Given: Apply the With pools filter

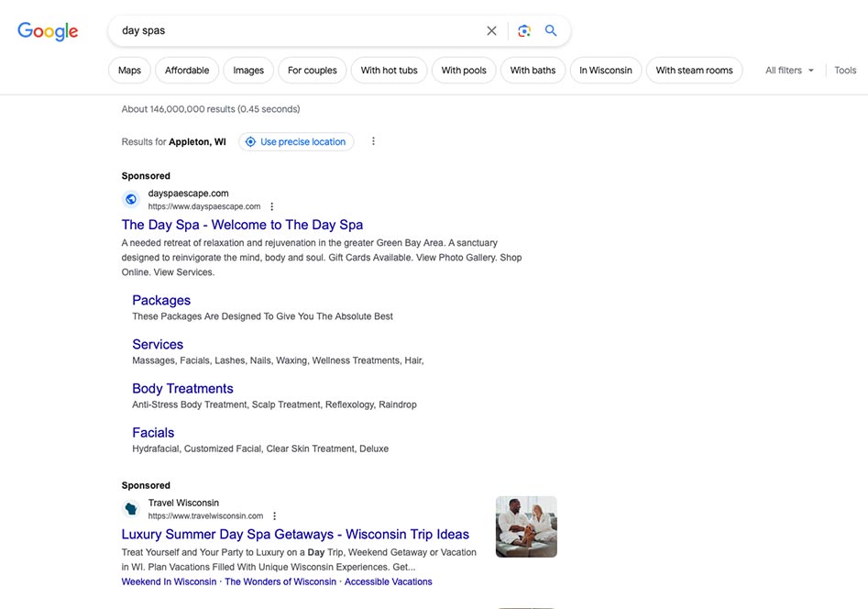Looking at the screenshot, I should coord(464,71).
